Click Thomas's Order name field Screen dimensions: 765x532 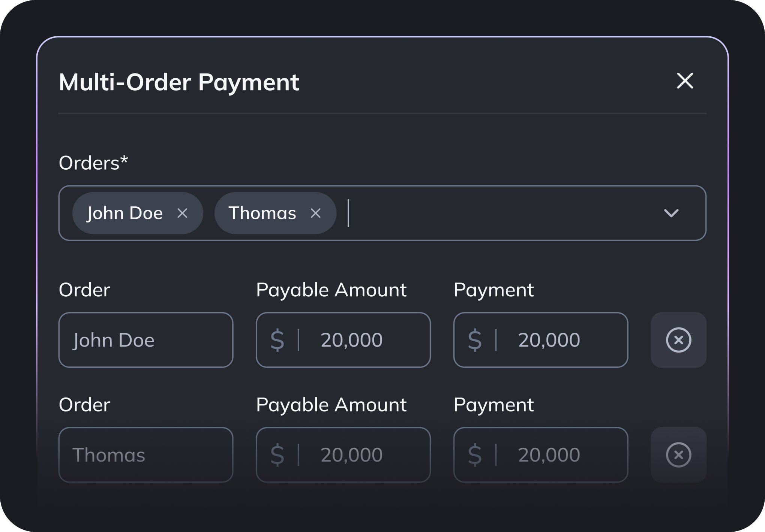(x=146, y=455)
